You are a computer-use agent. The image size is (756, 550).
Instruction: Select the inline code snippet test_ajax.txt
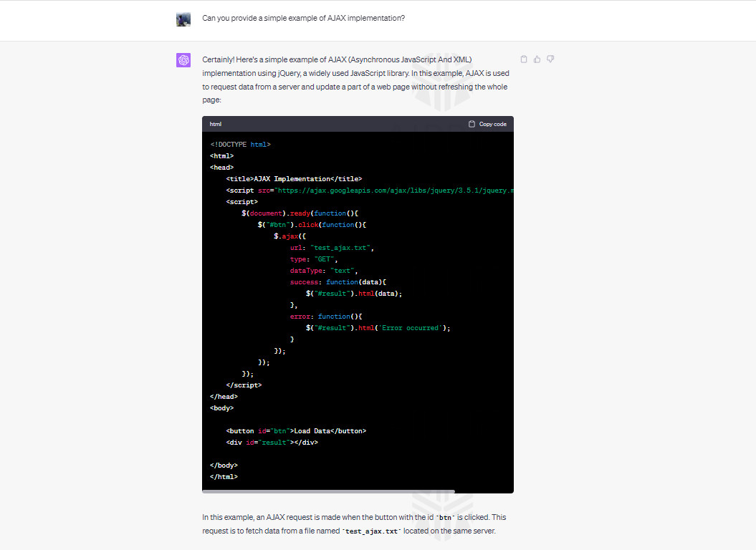371,531
